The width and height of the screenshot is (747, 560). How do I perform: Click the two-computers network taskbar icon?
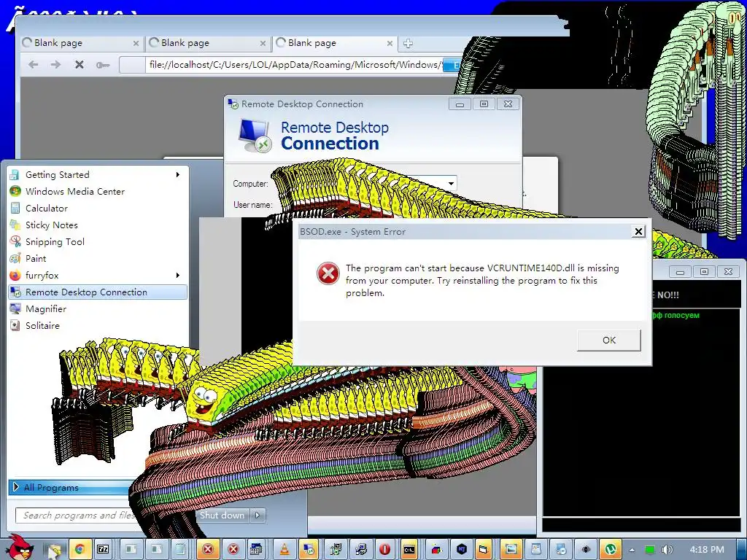361,550
